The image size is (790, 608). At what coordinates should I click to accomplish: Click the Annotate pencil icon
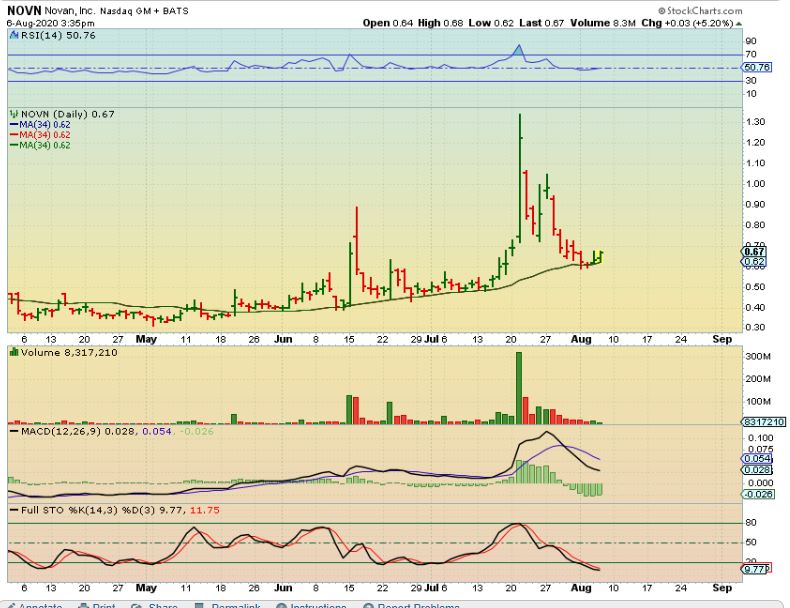10,606
